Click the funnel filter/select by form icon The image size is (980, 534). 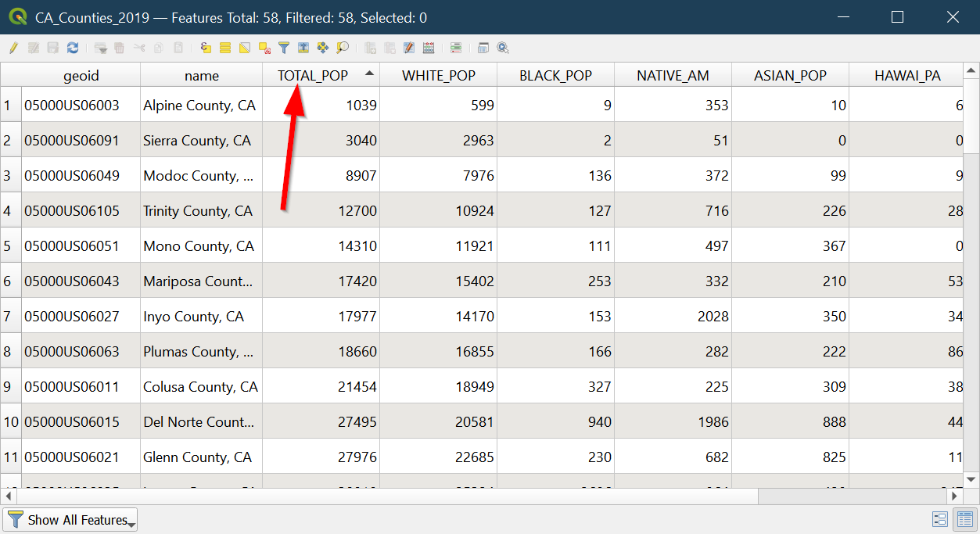pos(284,48)
